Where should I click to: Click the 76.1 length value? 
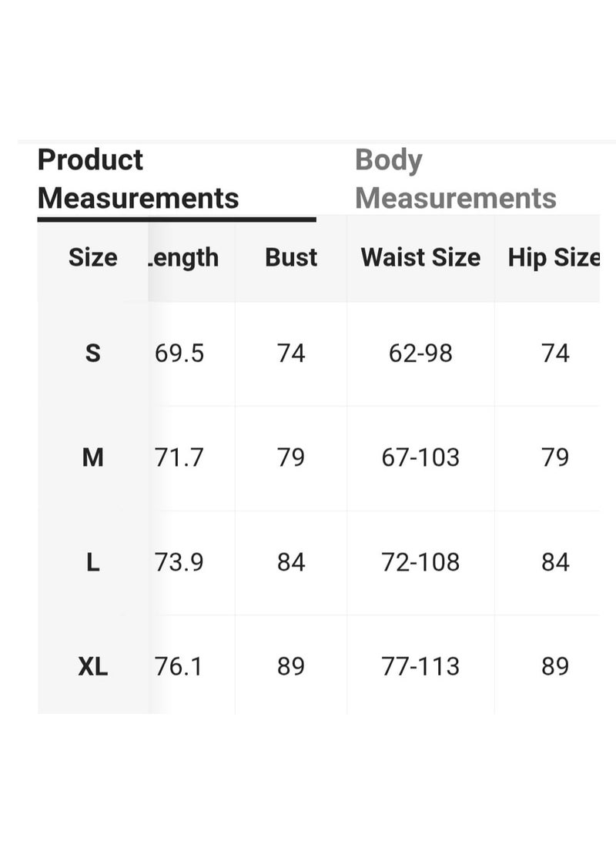[x=179, y=667]
